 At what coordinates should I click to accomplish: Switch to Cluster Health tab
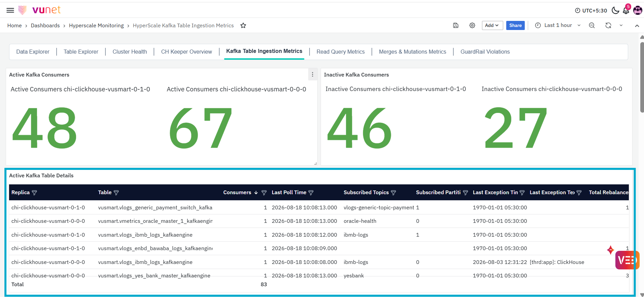130,52
